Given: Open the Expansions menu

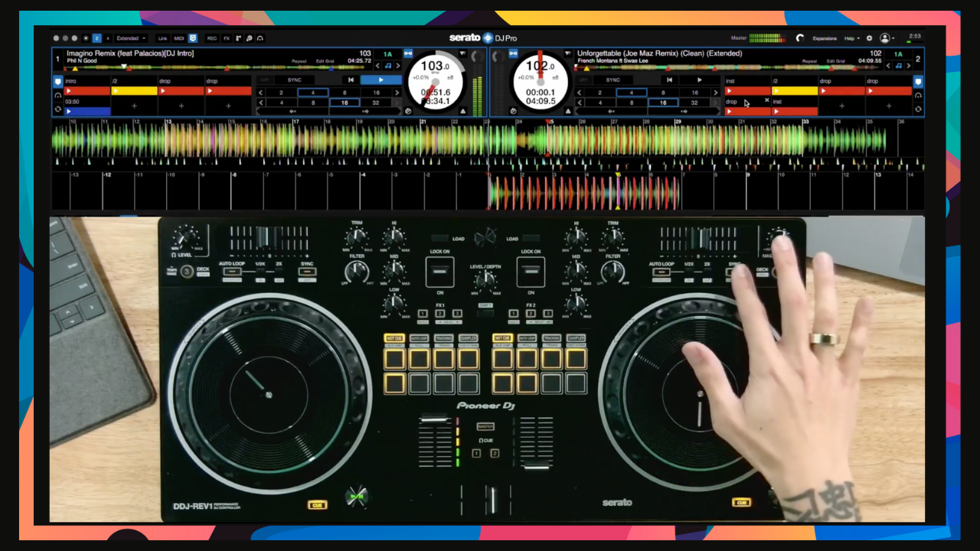Looking at the screenshot, I should 825,38.
